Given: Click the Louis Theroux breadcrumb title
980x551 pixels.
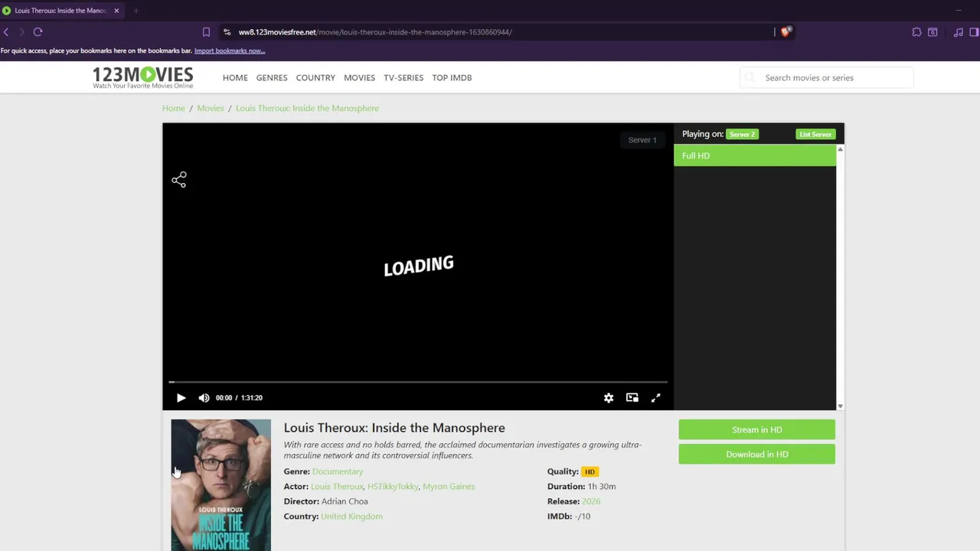Looking at the screenshot, I should tap(307, 108).
